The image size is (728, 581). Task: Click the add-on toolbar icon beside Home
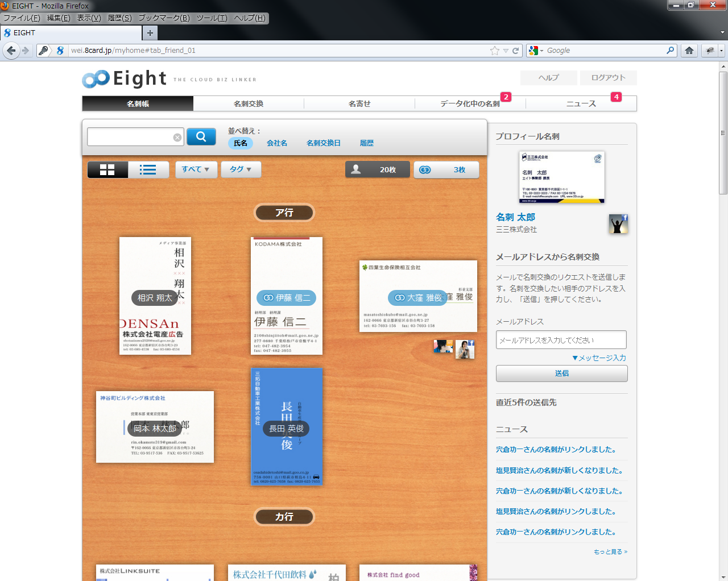710,51
